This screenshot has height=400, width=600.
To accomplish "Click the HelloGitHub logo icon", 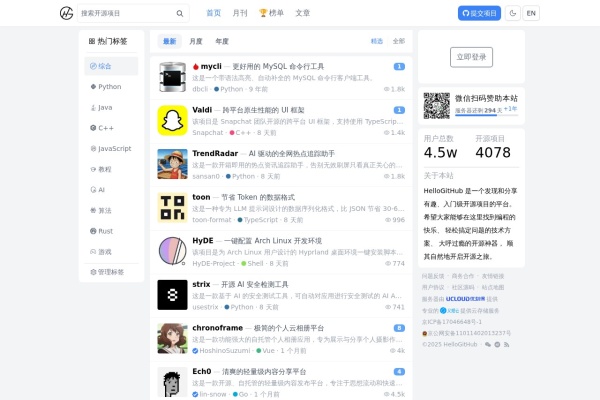I will click(x=66, y=13).
